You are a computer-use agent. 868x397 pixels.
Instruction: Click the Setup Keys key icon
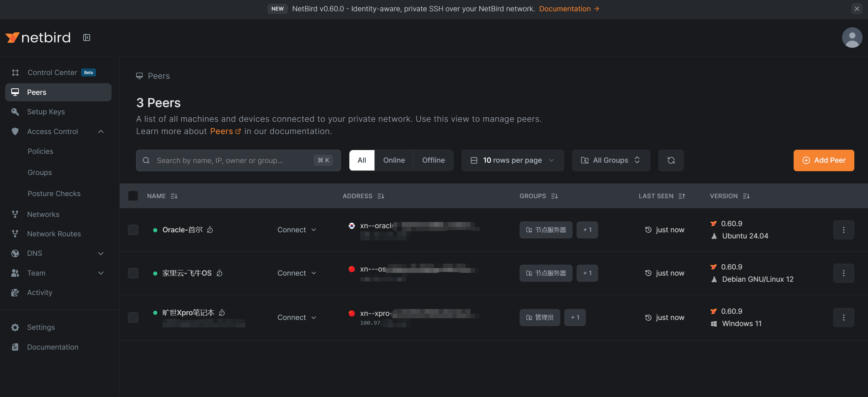click(15, 112)
